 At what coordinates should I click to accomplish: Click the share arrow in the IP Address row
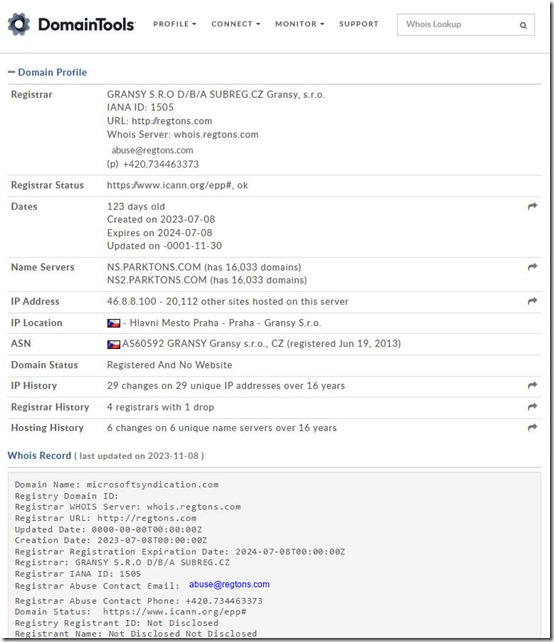[532, 301]
